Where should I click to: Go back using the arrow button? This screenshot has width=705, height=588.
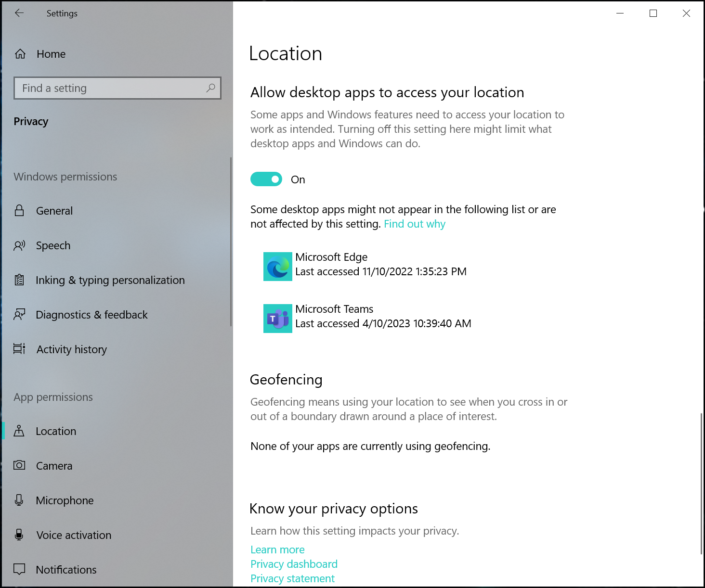coord(19,13)
